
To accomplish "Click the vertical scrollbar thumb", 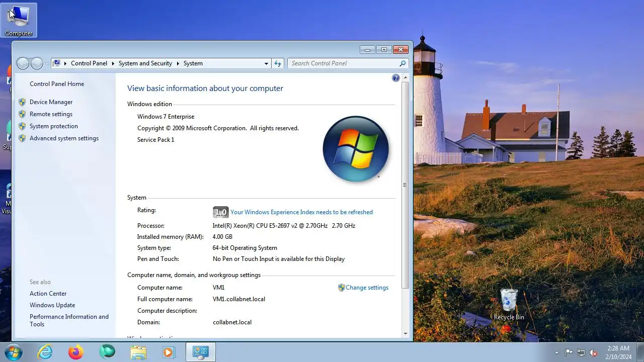I will pos(406,185).
